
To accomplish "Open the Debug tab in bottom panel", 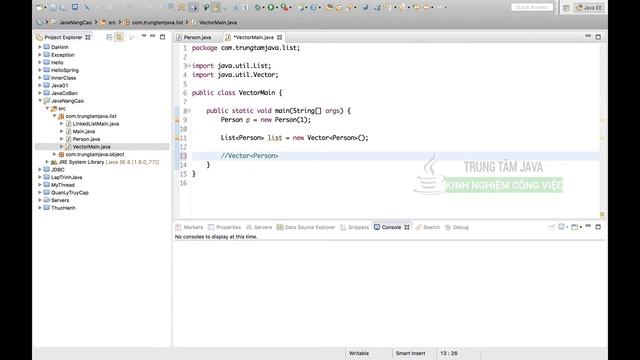I will tap(457, 227).
